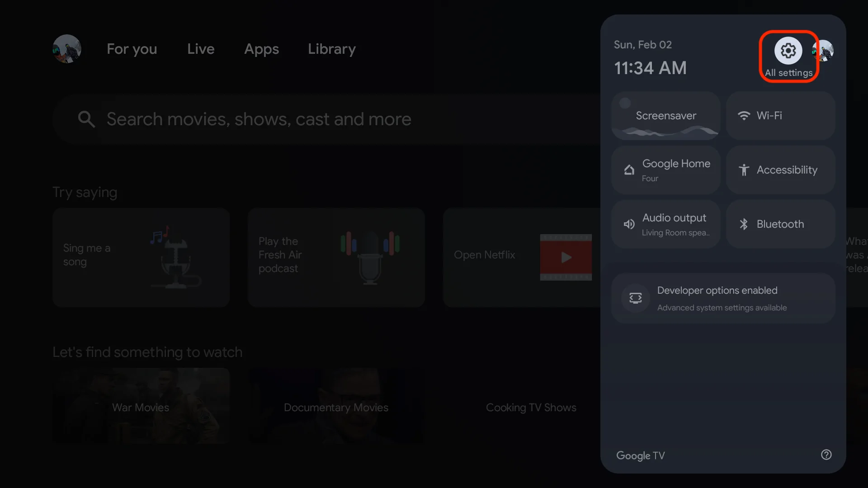The height and width of the screenshot is (488, 868).
Task: Click the profile avatar in quick settings panel
Action: point(823,51)
